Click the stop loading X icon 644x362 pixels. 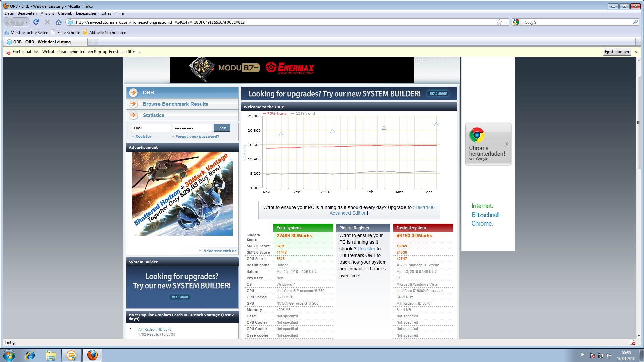point(47,22)
